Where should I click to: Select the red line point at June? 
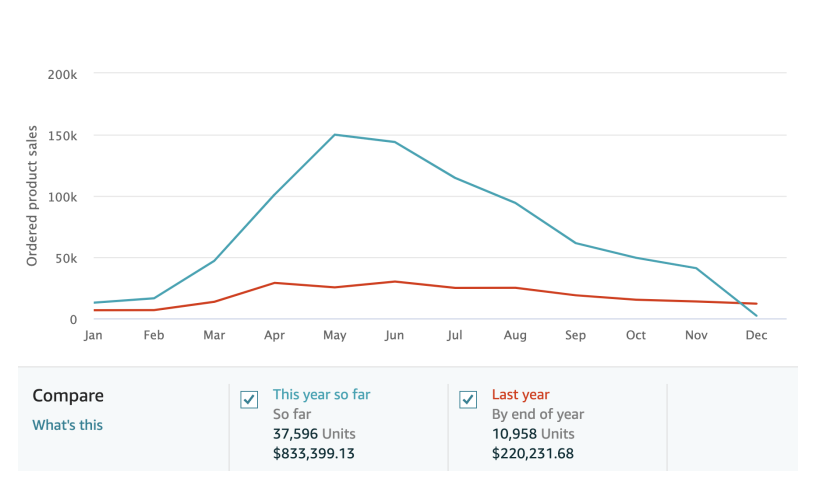395,281
